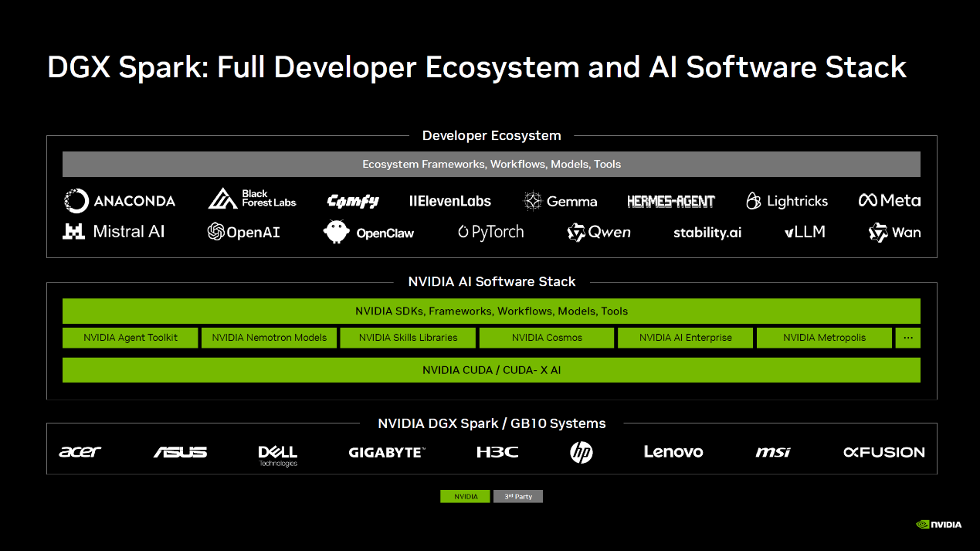Click the ASUS logo
Screen dimensions: 980x551
pyautogui.click(x=180, y=452)
